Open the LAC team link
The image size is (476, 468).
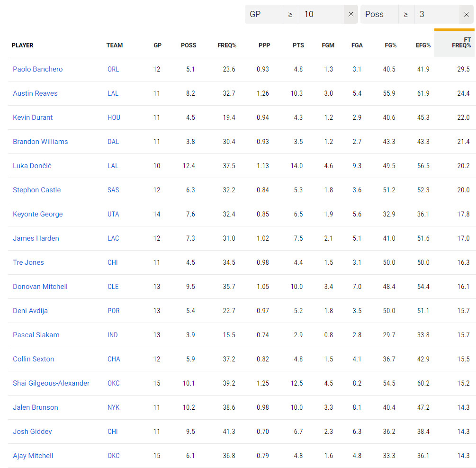point(113,238)
